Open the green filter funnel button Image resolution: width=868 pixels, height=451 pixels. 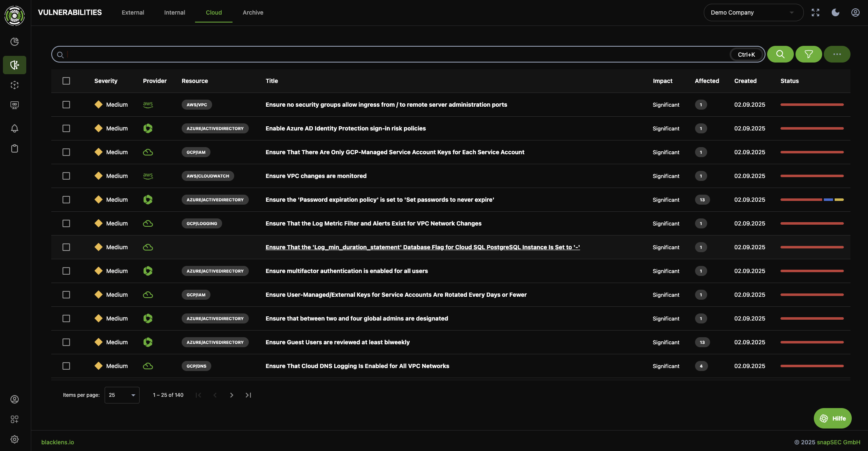809,54
